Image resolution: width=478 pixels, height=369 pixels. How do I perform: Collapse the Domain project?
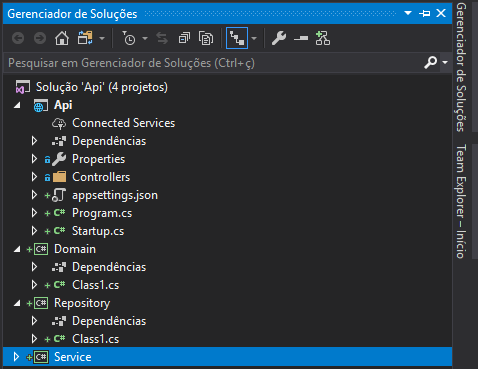click(x=17, y=249)
